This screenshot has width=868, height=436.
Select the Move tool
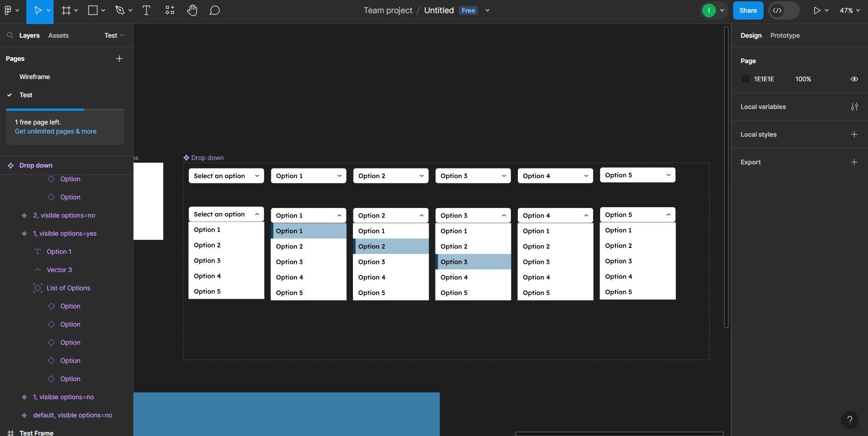click(x=38, y=10)
